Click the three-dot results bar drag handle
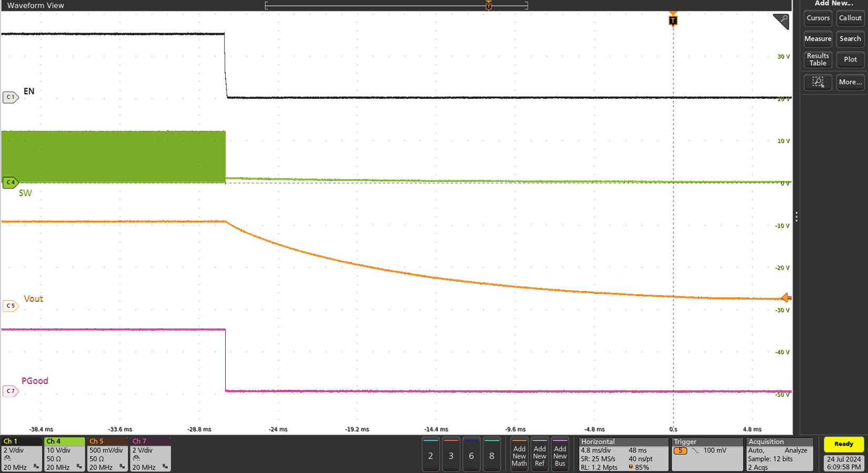 click(796, 217)
